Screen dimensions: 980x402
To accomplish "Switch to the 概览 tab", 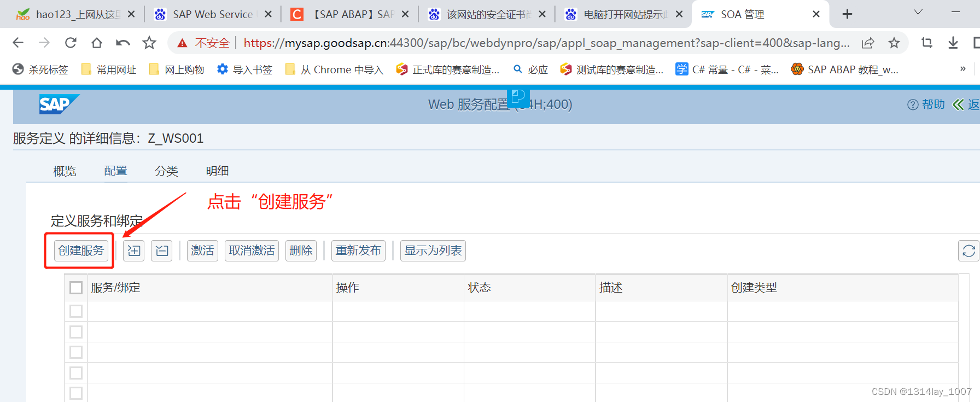I will pyautogui.click(x=65, y=171).
